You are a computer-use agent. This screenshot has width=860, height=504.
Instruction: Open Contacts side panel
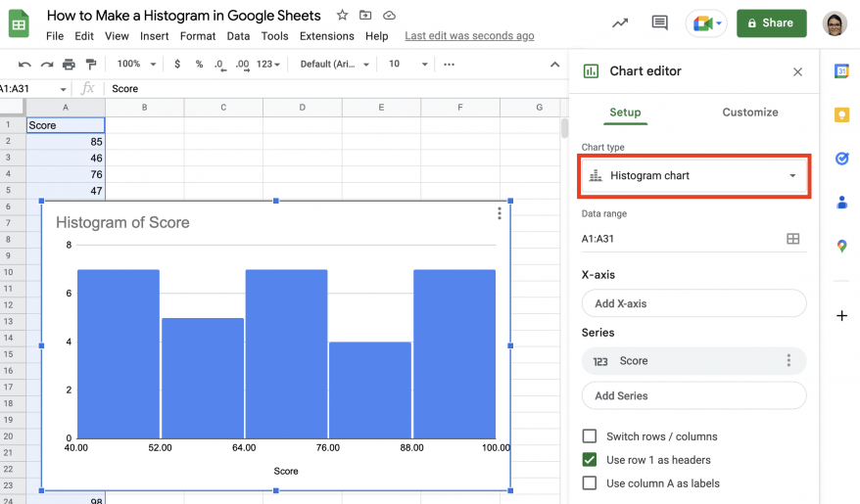tap(841, 203)
